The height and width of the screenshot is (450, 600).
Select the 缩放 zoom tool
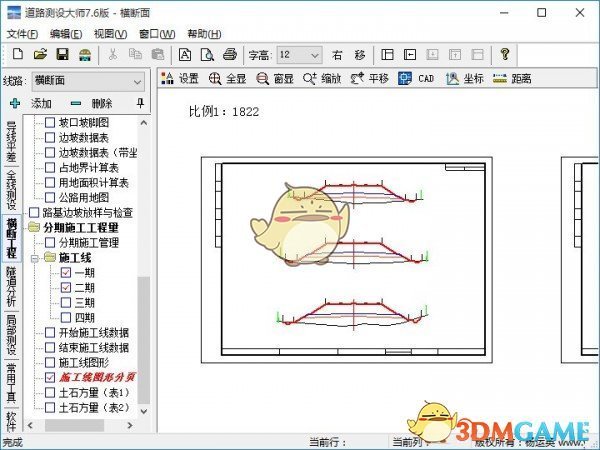point(322,78)
